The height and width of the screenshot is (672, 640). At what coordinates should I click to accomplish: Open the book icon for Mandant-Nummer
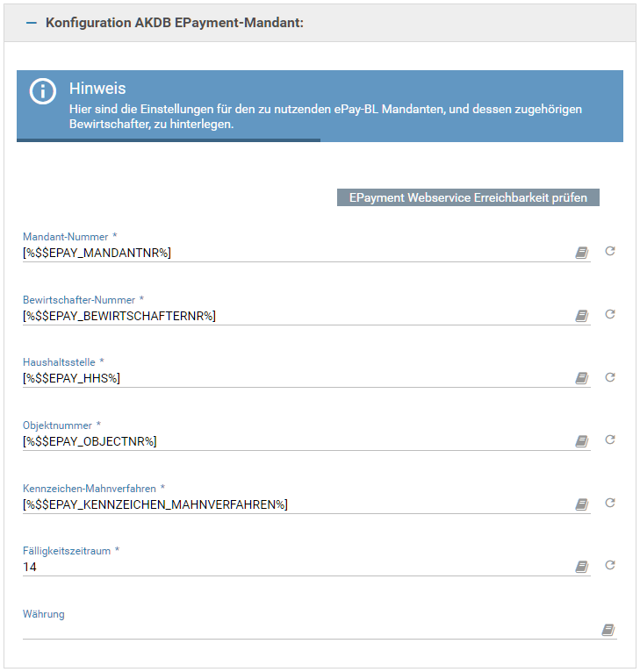pyautogui.click(x=581, y=253)
